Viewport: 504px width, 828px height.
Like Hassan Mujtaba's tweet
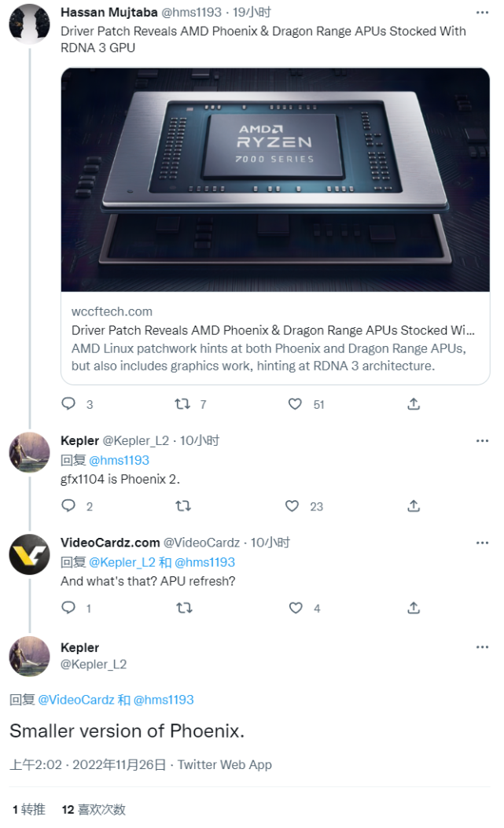(x=294, y=403)
